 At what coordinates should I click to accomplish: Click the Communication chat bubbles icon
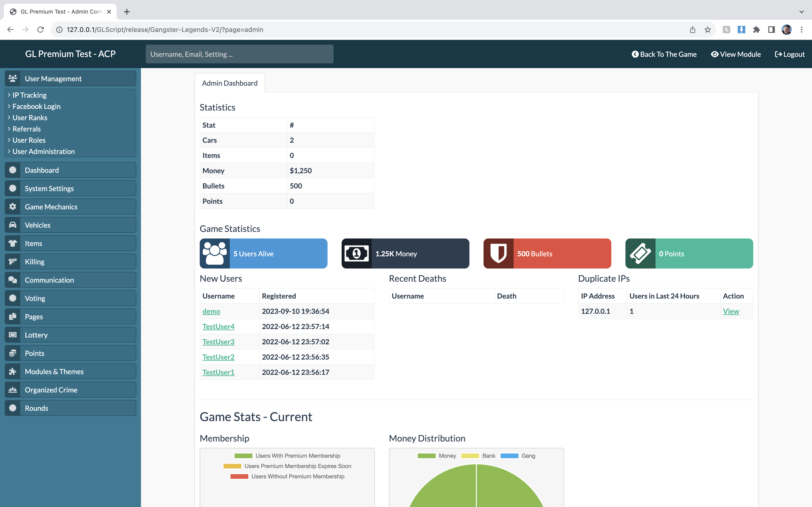point(13,280)
